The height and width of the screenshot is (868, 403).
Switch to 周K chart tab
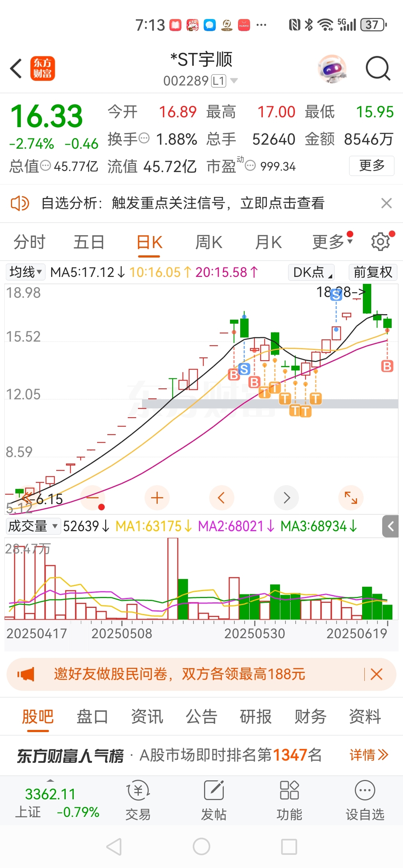coord(208,242)
